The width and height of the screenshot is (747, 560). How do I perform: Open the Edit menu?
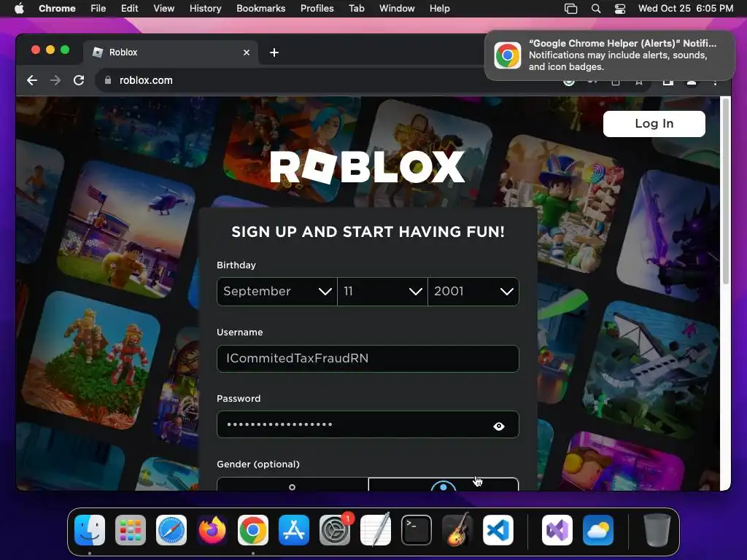click(130, 9)
